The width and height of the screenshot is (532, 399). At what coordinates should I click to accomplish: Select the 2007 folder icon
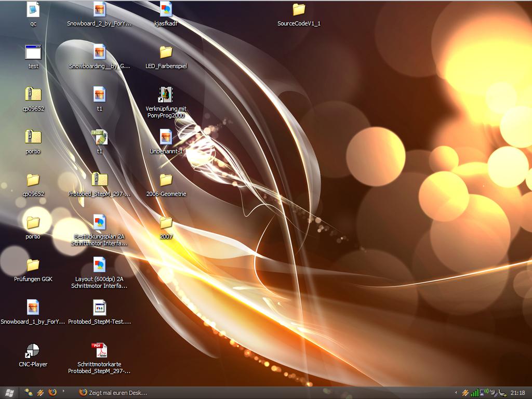click(x=166, y=223)
